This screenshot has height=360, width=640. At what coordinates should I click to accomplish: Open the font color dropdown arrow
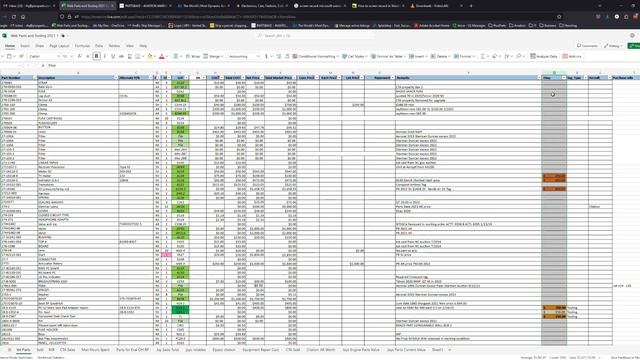[166, 56]
